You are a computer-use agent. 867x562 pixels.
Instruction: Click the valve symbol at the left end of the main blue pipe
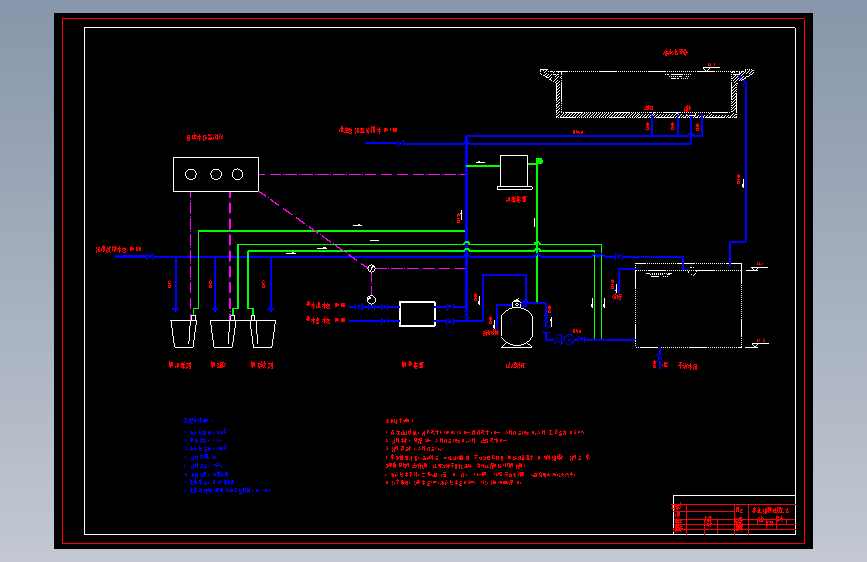[x=150, y=257]
